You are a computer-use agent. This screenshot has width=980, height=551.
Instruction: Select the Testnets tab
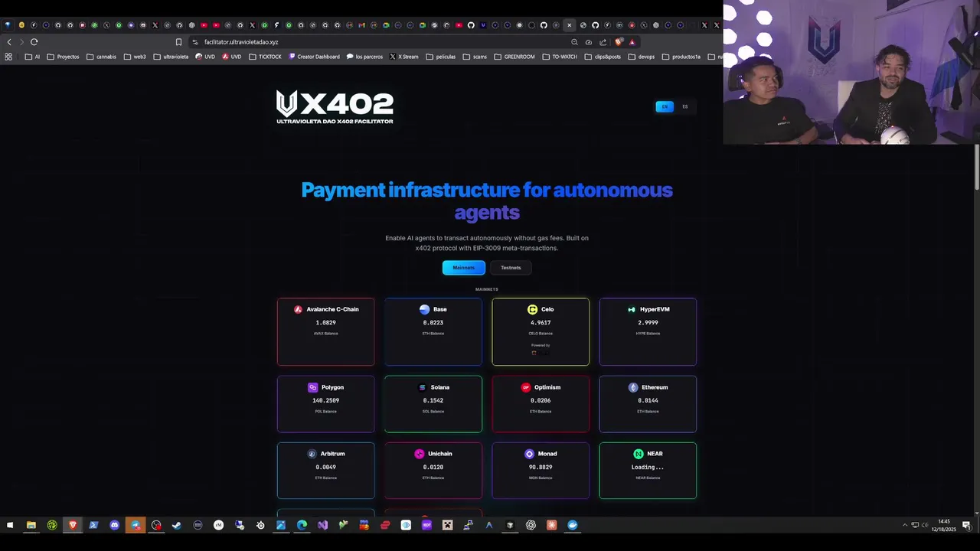pyautogui.click(x=511, y=268)
